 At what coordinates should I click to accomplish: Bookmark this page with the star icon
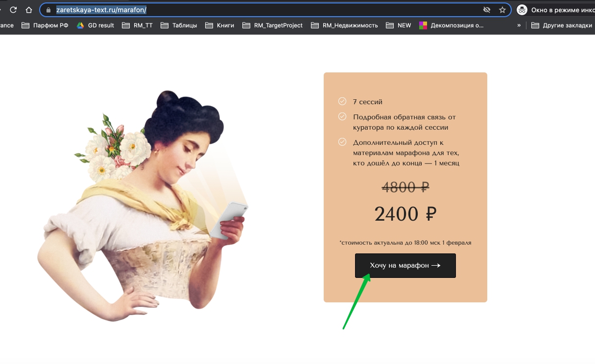(502, 10)
